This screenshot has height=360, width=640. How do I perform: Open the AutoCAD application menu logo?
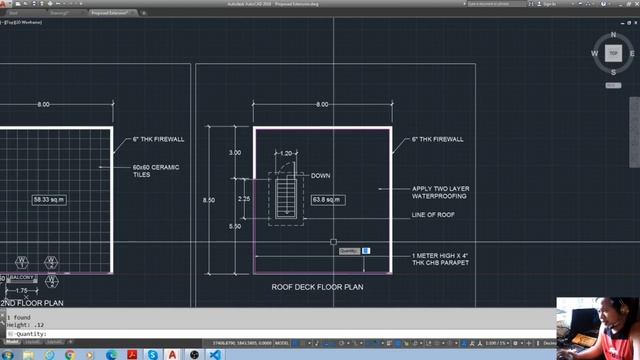pos(3,4)
